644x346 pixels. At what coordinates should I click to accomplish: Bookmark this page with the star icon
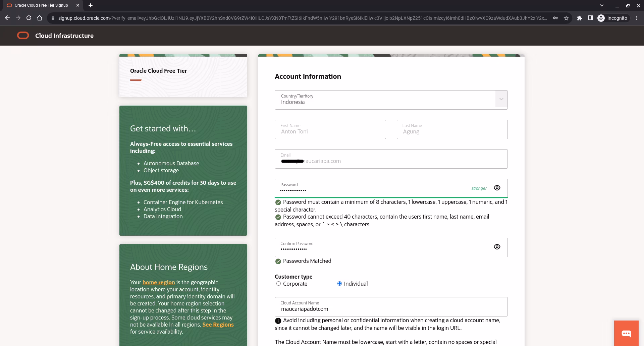[x=566, y=18]
